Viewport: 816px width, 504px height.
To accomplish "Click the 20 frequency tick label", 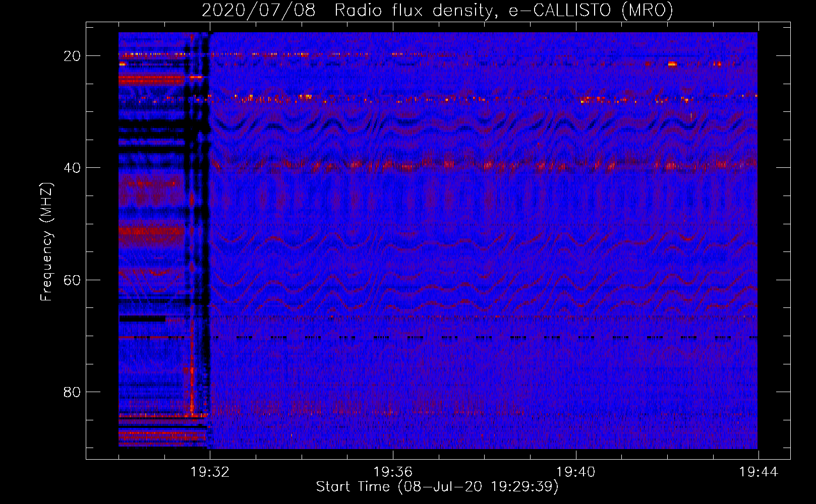I will pyautogui.click(x=72, y=56).
